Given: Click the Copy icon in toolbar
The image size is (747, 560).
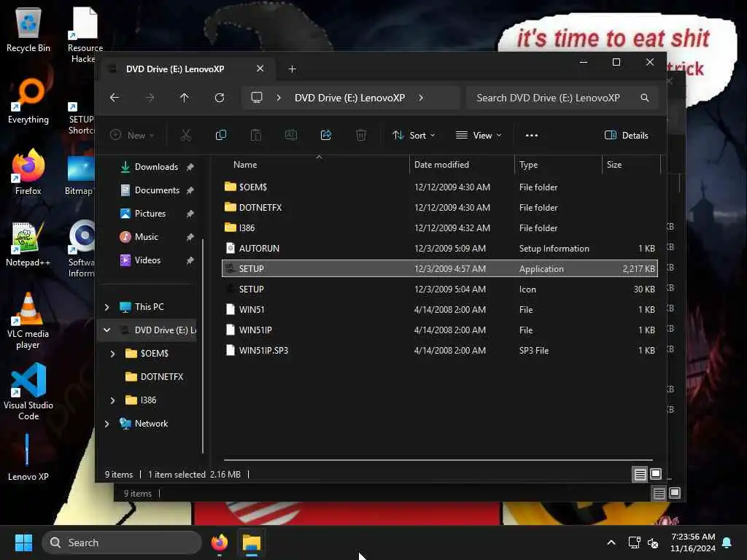Looking at the screenshot, I should pos(220,135).
